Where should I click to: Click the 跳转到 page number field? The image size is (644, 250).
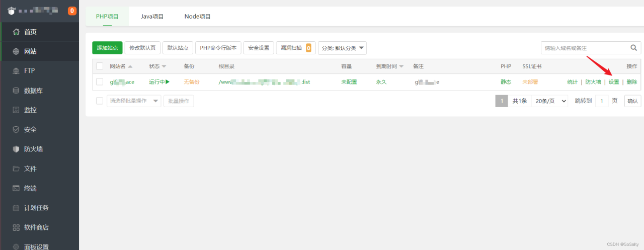tap(602, 101)
